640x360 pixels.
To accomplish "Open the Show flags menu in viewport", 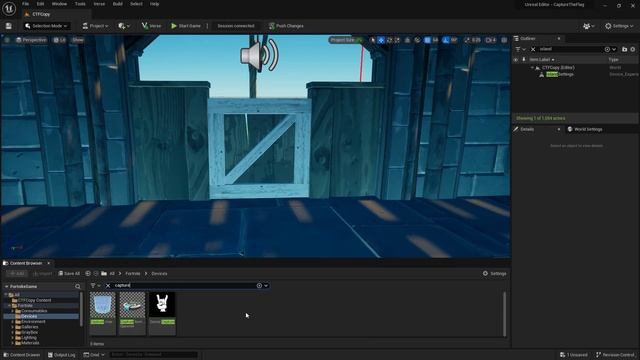I will (78, 40).
